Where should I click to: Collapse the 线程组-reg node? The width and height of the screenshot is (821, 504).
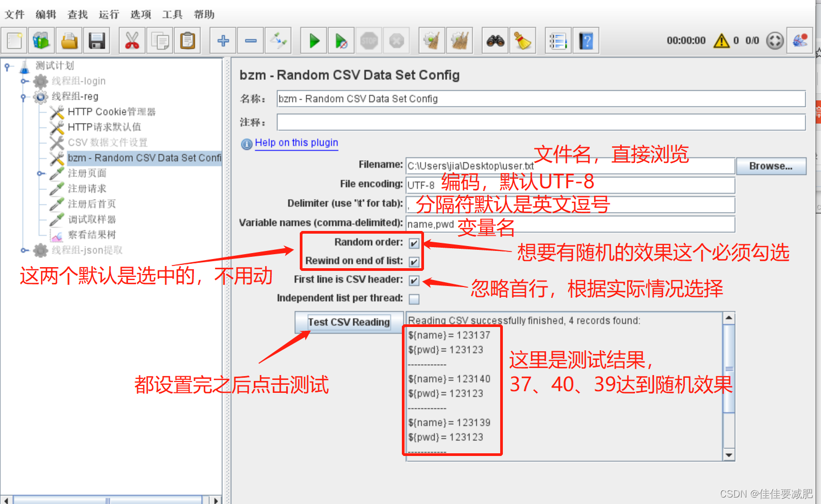[23, 98]
